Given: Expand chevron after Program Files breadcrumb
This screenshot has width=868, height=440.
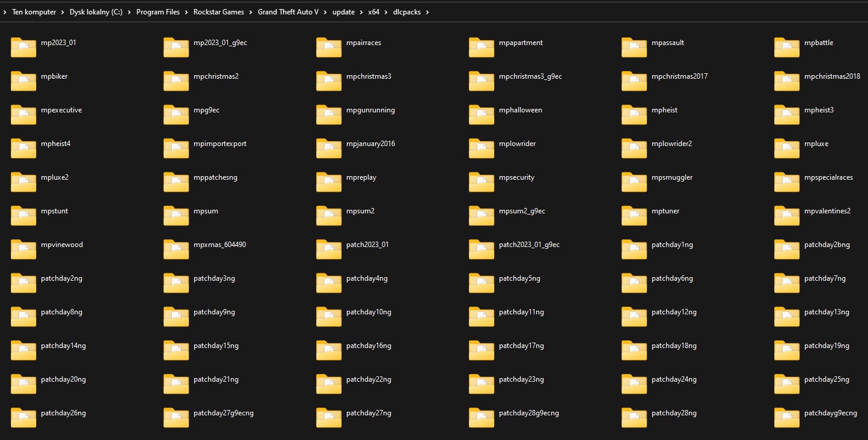Looking at the screenshot, I should [186, 12].
